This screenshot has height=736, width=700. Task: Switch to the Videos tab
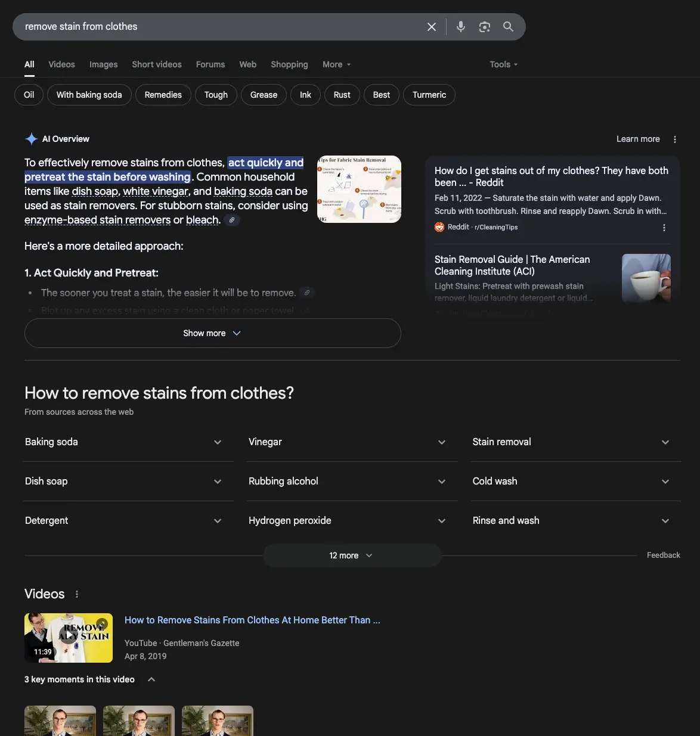(62, 64)
